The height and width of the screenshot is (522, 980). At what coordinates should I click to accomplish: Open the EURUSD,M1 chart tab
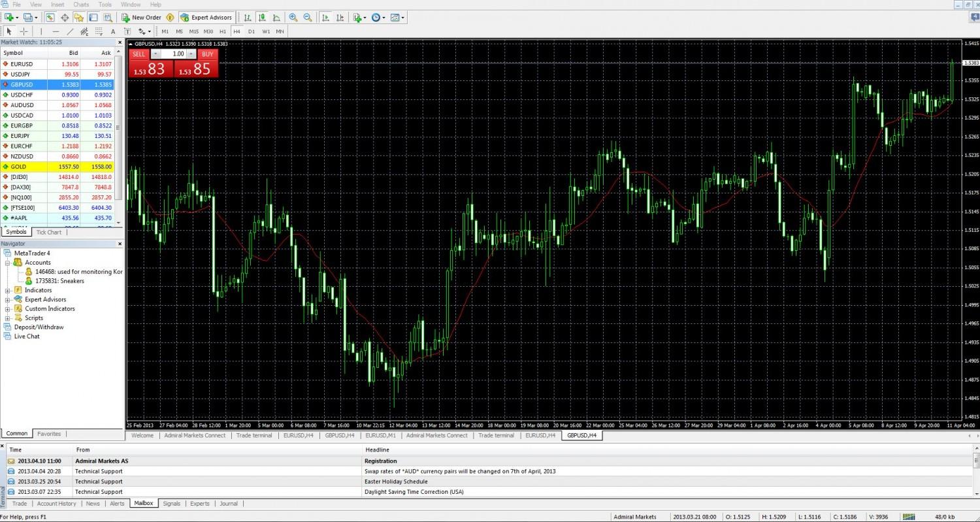380,435
